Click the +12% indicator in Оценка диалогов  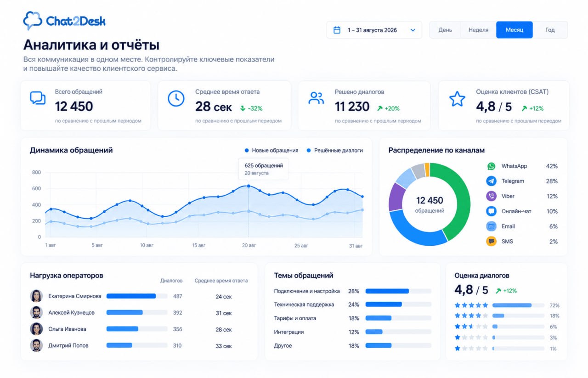[x=506, y=291]
